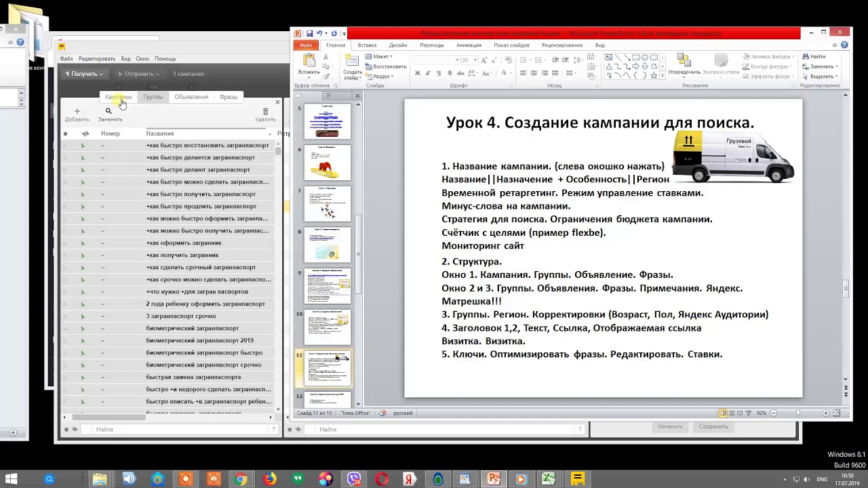Click the Создать слайд icon
Image resolution: width=868 pixels, height=488 pixels.
352,61
